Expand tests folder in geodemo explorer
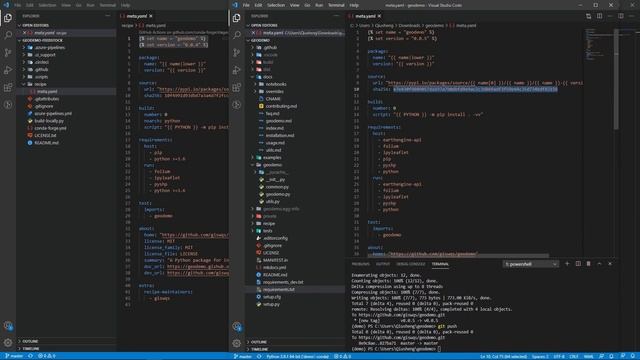 [x=267, y=231]
